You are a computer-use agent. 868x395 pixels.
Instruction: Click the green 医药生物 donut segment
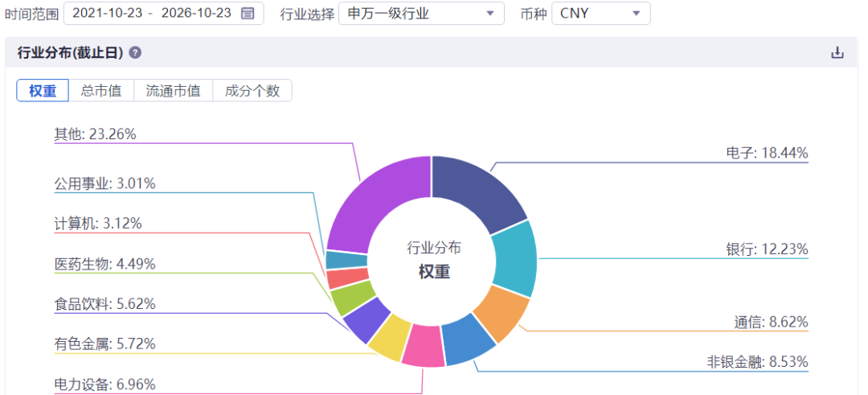352,296
